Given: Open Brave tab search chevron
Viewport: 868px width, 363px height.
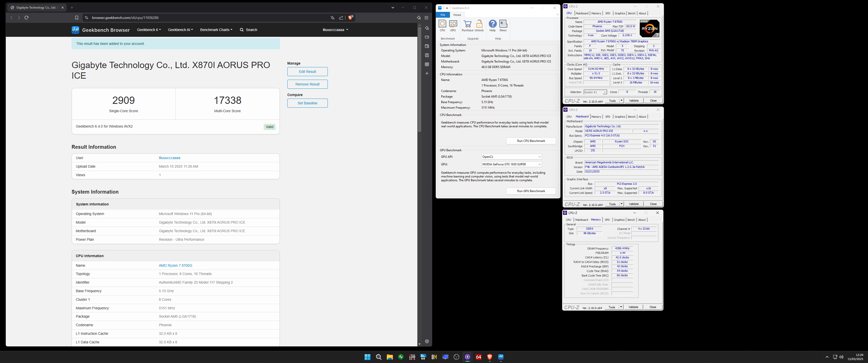Looking at the screenshot, I should [x=393, y=7].
